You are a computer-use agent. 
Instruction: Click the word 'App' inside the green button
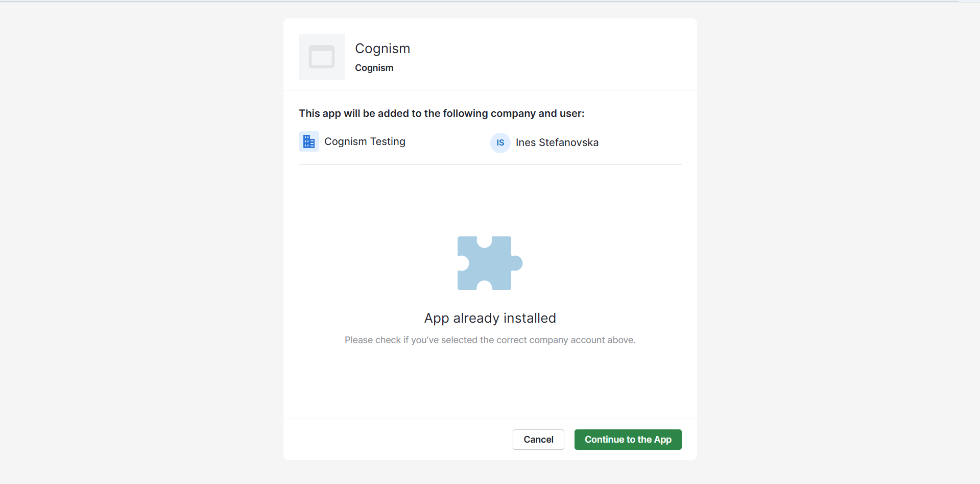(x=662, y=440)
